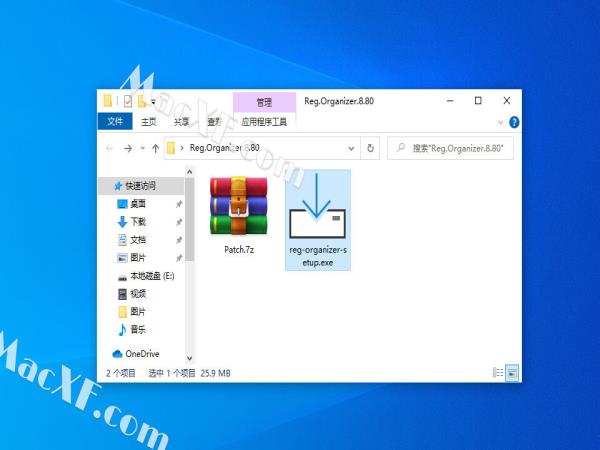Image resolution: width=600 pixels, height=450 pixels.
Task: Click the 25.9 MB size text
Action: click(x=215, y=373)
